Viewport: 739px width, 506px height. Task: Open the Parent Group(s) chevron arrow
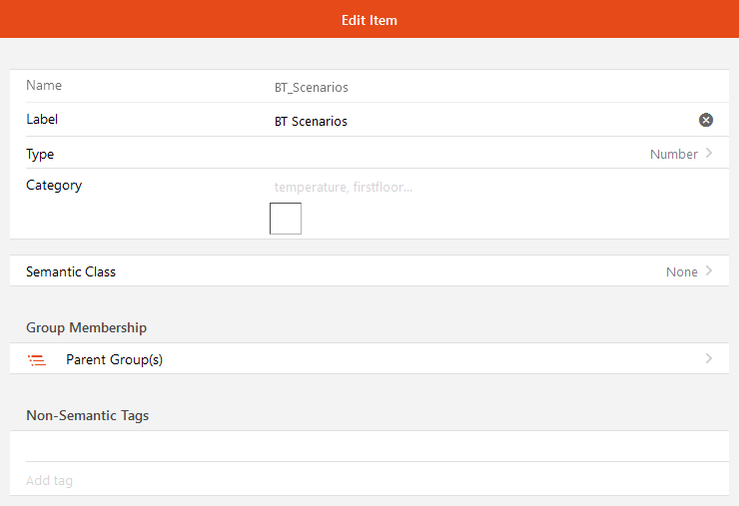coord(709,359)
